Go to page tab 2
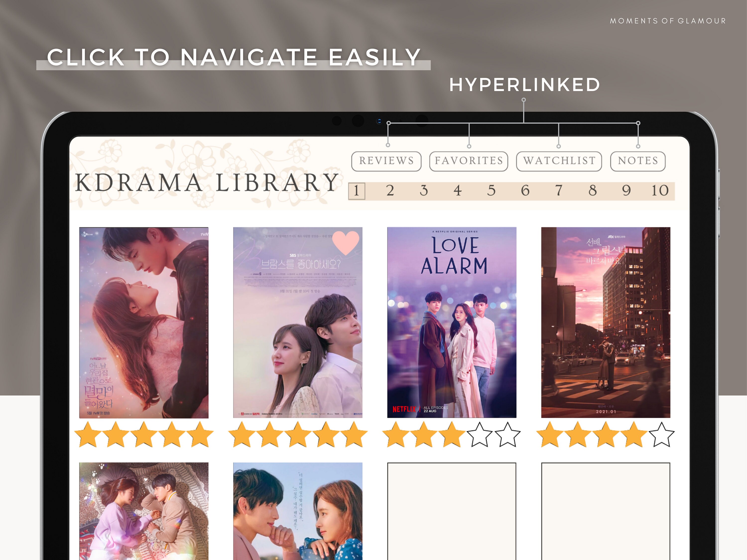This screenshot has width=747, height=560. click(x=390, y=191)
